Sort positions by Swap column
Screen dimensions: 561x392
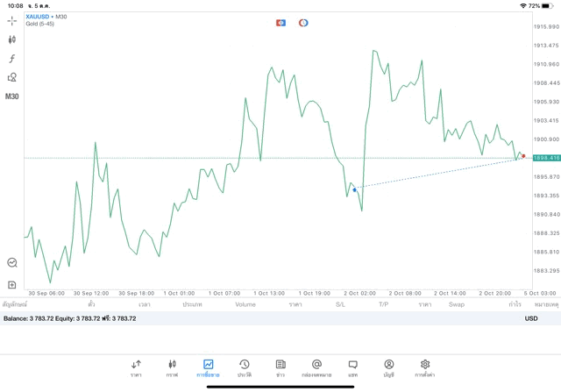coord(457,304)
